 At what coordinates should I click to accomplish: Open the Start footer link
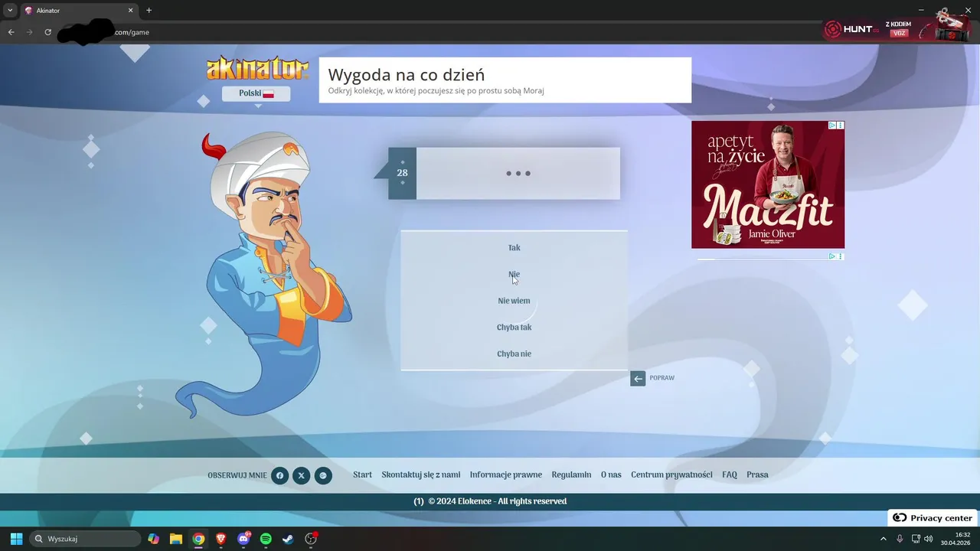[362, 474]
